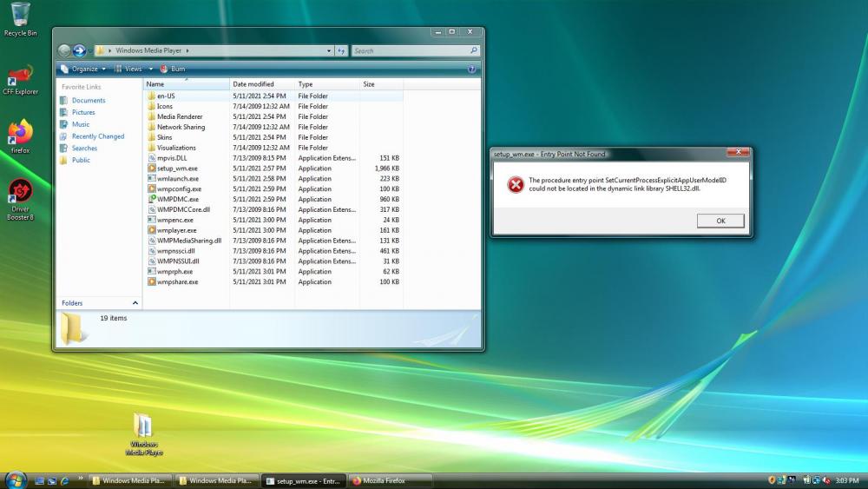Image resolution: width=868 pixels, height=489 pixels.
Task: Click the Windows Media Player breadcrumb in address bar
Action: (148, 51)
